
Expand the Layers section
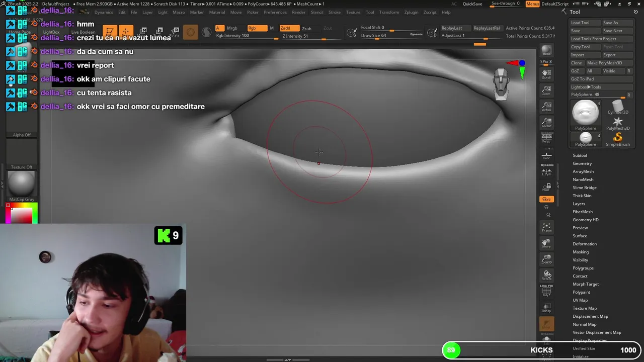point(579,204)
